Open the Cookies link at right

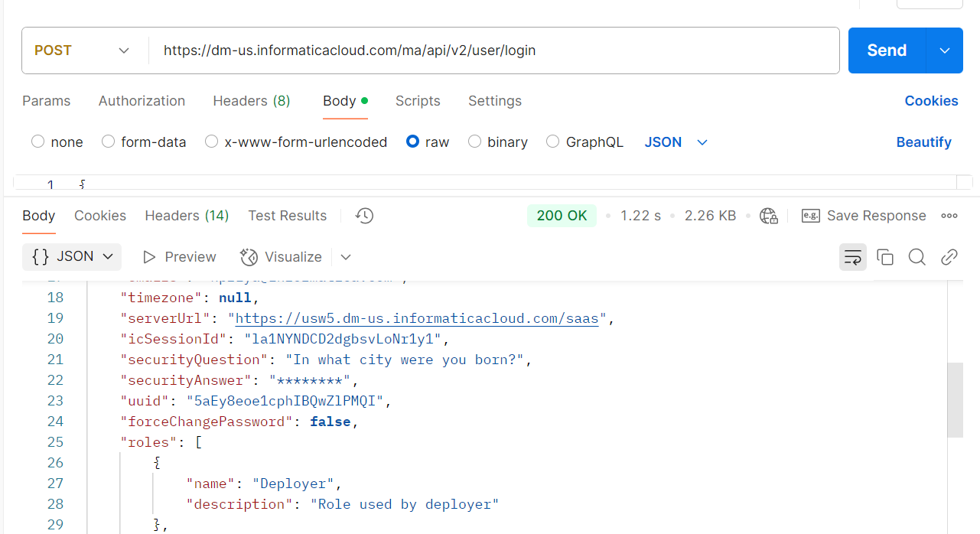[x=931, y=101]
